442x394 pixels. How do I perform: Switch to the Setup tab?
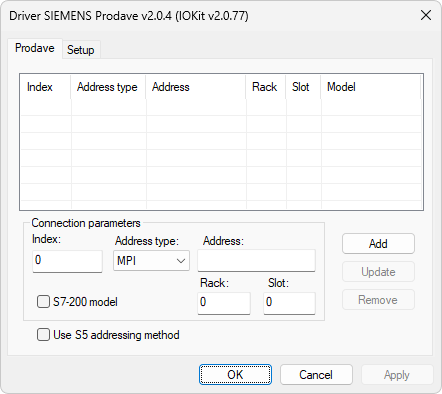pyautogui.click(x=81, y=50)
